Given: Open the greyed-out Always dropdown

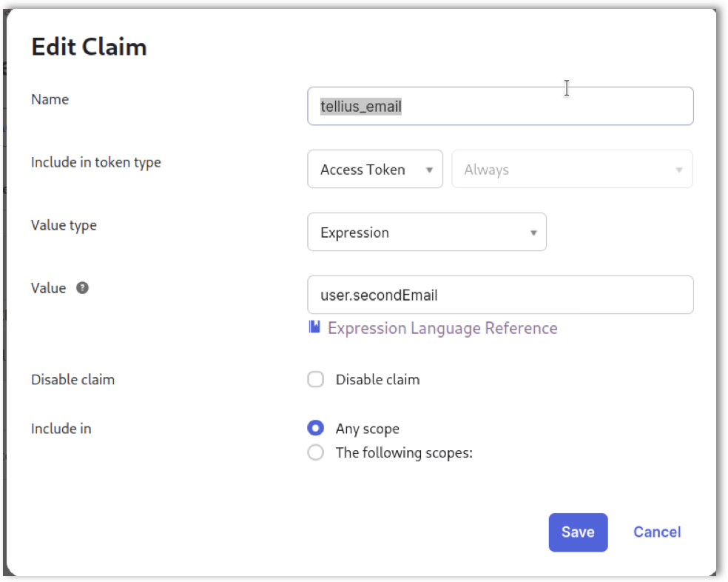Looking at the screenshot, I should click(x=571, y=170).
